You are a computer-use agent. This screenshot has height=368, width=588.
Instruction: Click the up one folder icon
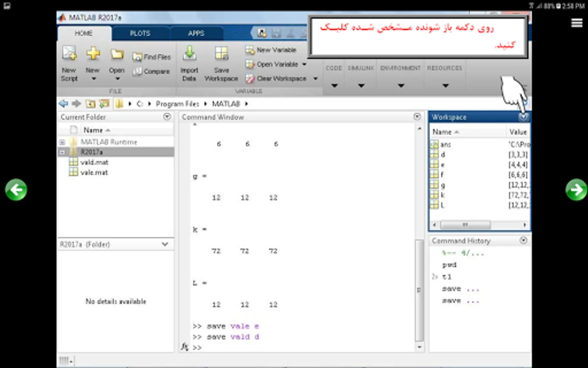pos(90,103)
